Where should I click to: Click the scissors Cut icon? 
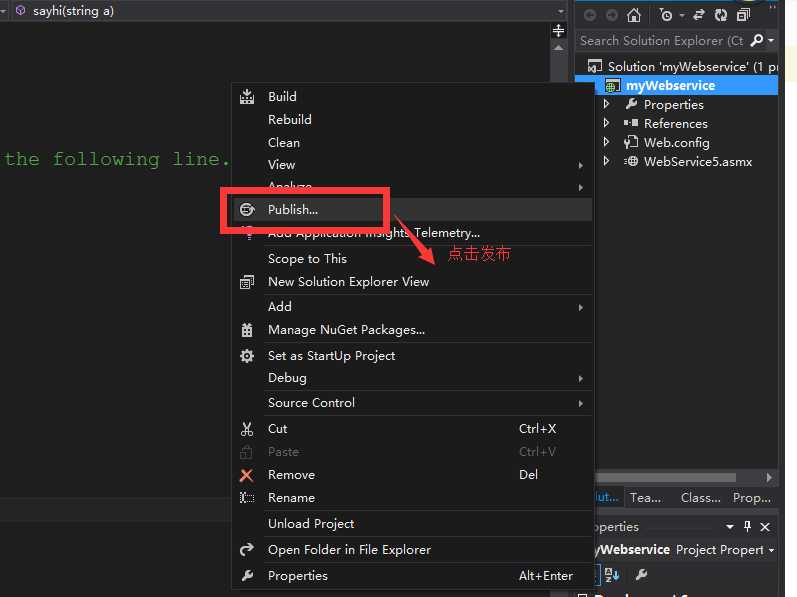tap(247, 429)
